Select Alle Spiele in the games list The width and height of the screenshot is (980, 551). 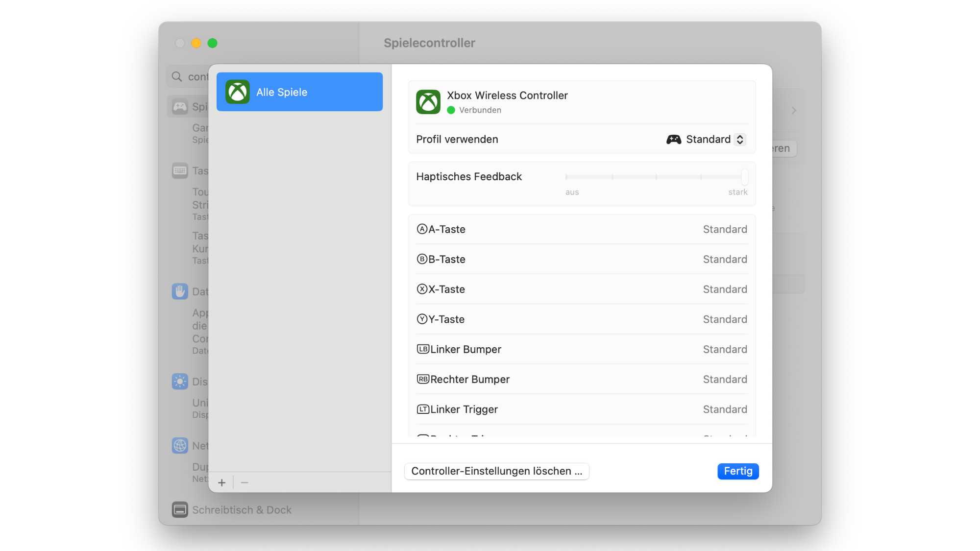299,92
